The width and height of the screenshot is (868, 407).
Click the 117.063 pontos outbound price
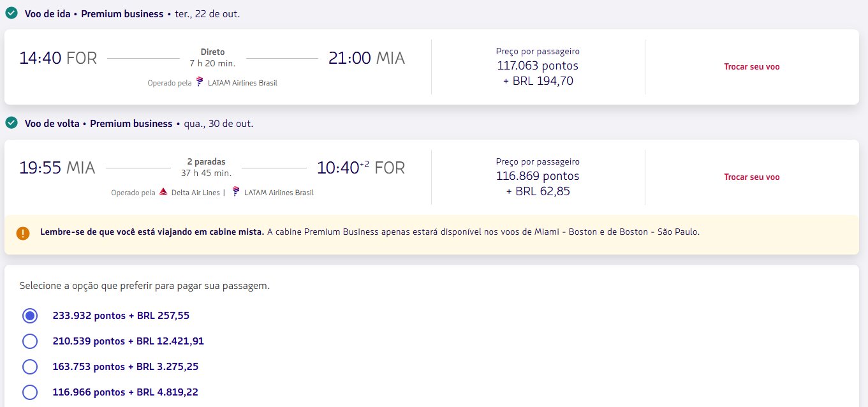tap(538, 66)
